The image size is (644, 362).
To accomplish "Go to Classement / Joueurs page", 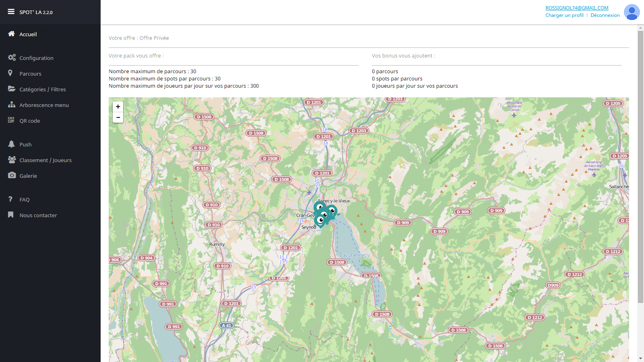I will coord(45,160).
